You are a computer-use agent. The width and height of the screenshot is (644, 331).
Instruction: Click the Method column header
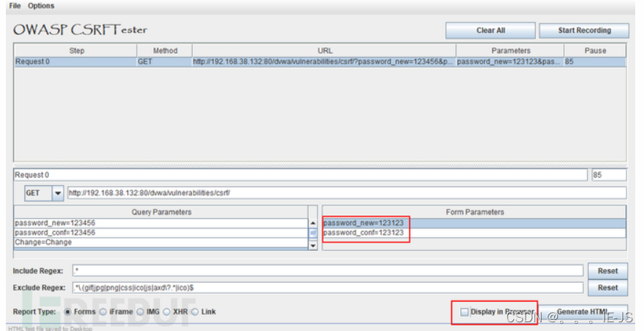pyautogui.click(x=165, y=51)
